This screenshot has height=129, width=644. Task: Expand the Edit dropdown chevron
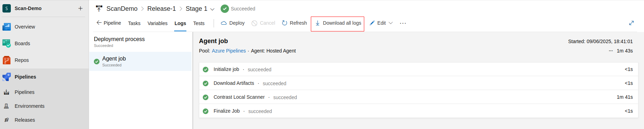[x=391, y=23]
